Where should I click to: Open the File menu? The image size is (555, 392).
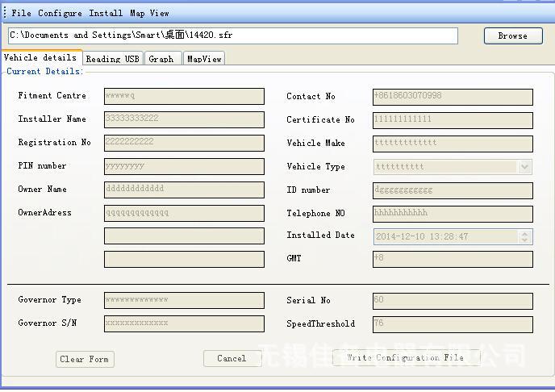(x=22, y=13)
